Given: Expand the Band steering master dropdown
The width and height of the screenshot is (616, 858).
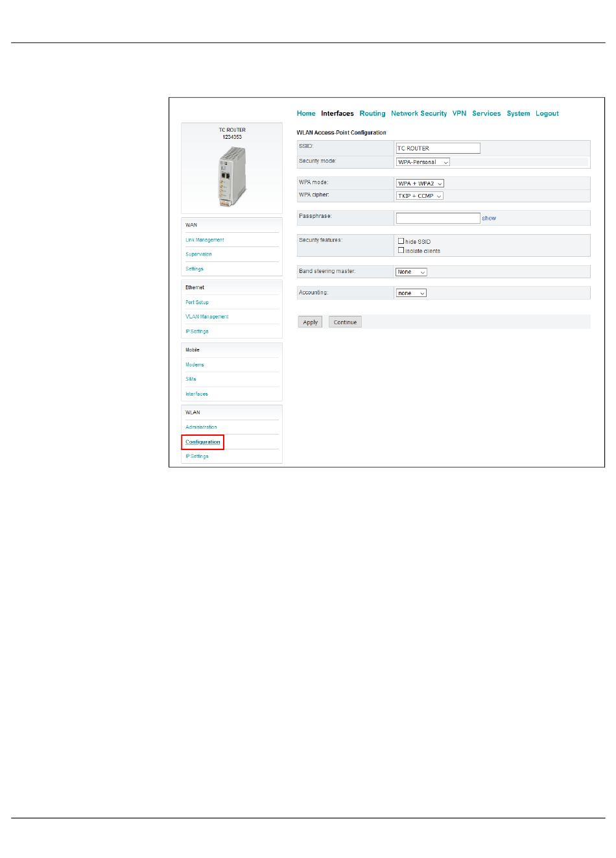Looking at the screenshot, I should pyautogui.click(x=411, y=272).
